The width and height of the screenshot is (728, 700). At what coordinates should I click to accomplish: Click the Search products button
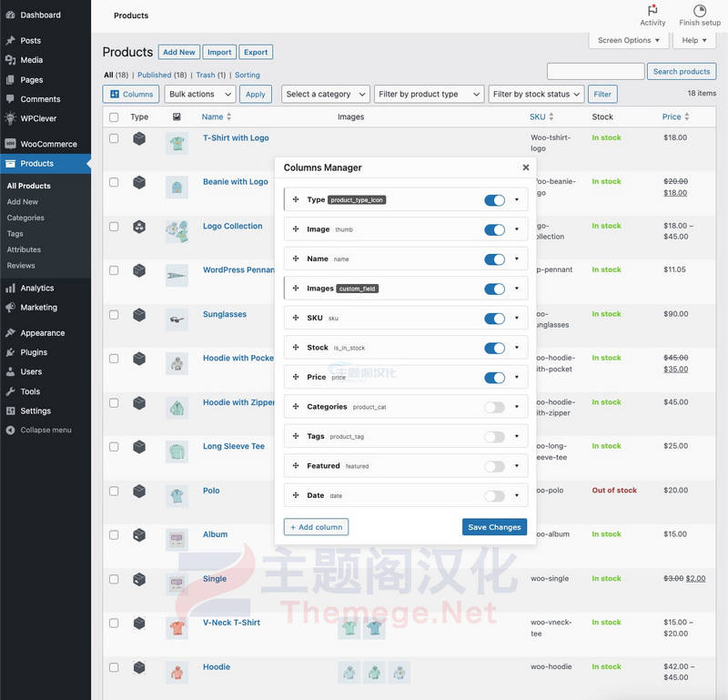[681, 72]
